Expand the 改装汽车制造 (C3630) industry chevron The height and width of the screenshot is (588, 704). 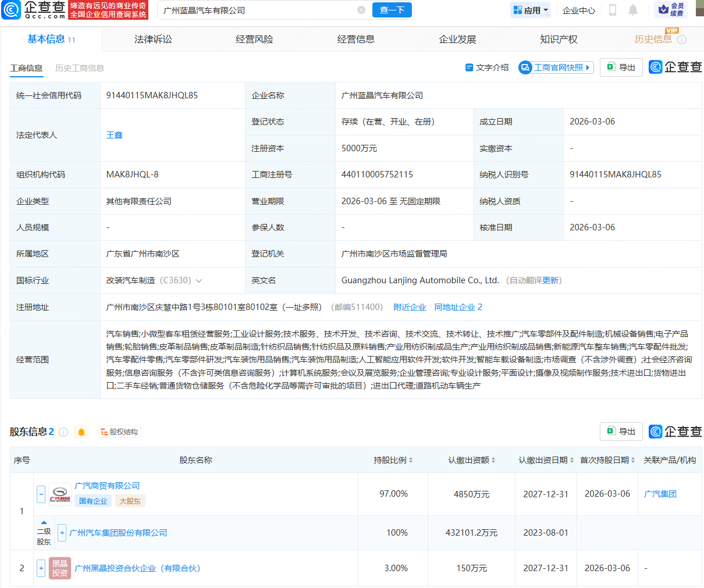199,280
